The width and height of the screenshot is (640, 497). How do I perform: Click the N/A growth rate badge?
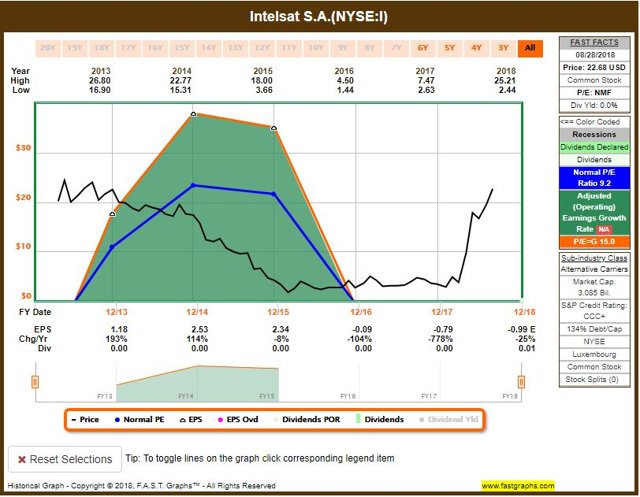click(x=604, y=229)
